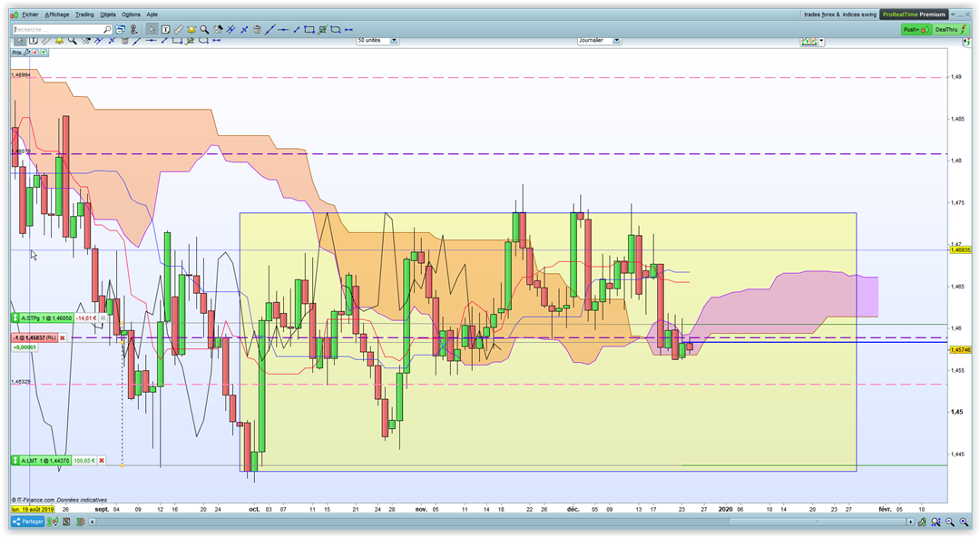Select the rectangle drawing tool
Image resolution: width=980 pixels, height=537 pixels.
(309, 29)
